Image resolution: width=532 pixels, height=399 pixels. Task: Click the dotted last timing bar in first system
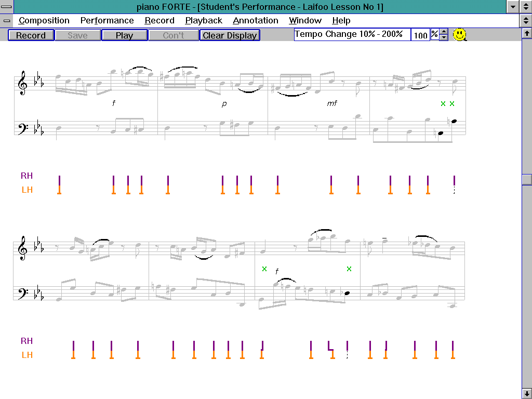pos(454,185)
